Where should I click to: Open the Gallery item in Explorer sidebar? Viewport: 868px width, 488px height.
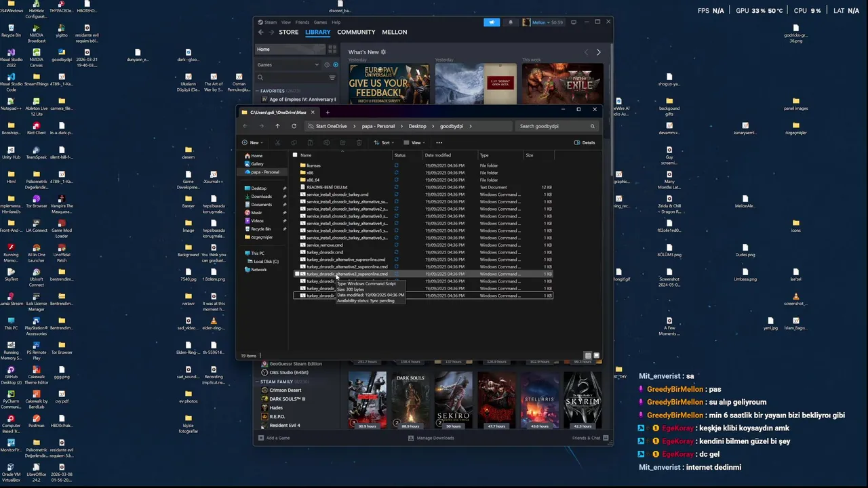click(x=257, y=163)
